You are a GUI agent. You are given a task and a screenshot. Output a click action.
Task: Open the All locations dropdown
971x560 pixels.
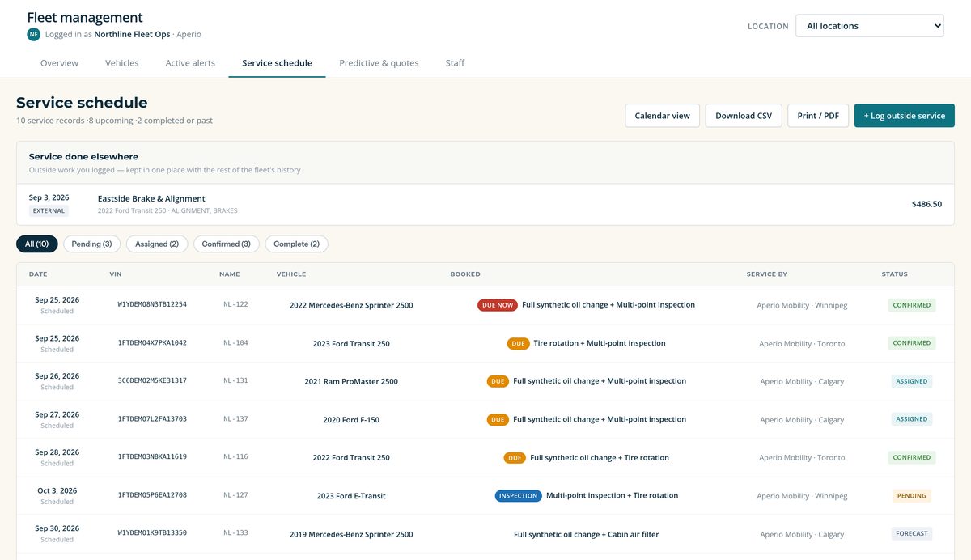coord(870,26)
